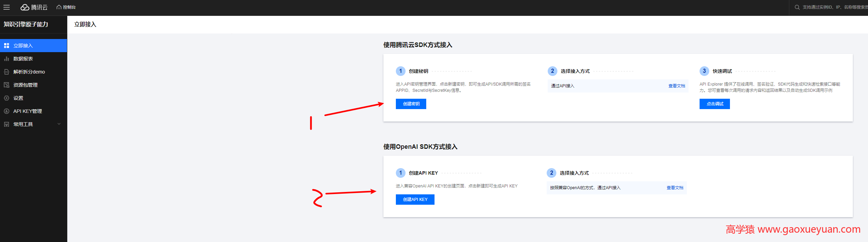The height and width of the screenshot is (242, 868).
Task: Select 立即接入 in the sidebar
Action: pyautogui.click(x=33, y=46)
